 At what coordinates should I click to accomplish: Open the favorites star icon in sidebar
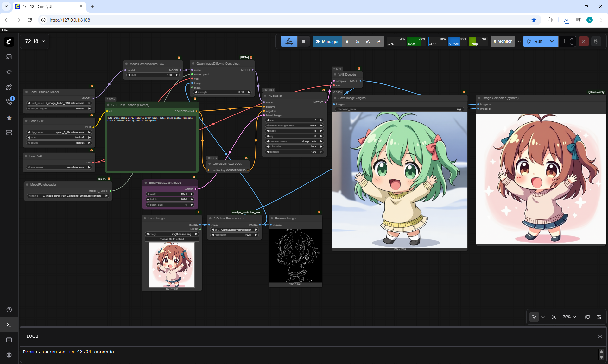click(9, 118)
